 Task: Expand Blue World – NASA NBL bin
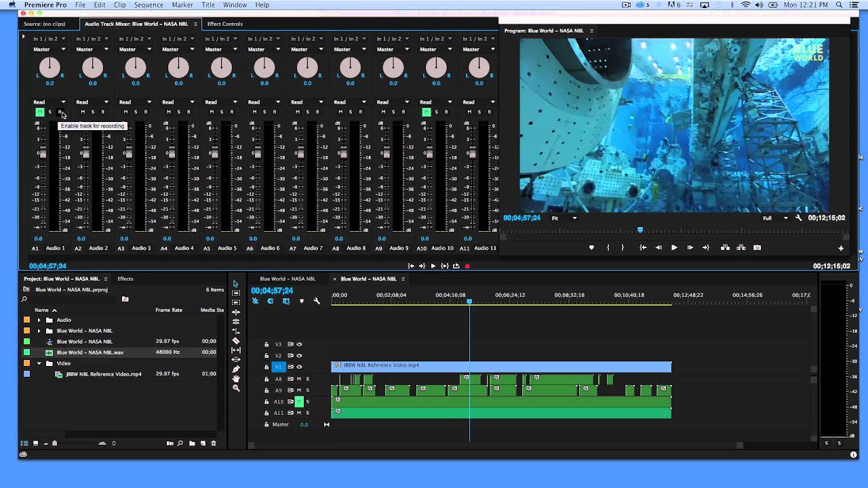(39, 331)
